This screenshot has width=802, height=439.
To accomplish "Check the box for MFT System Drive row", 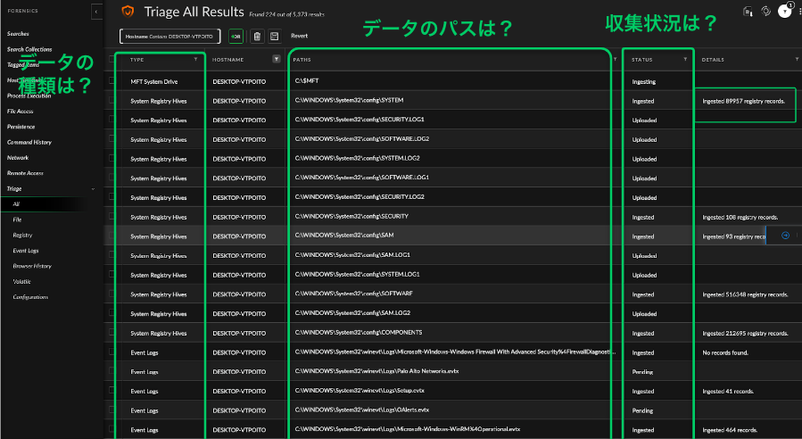I will point(111,81).
